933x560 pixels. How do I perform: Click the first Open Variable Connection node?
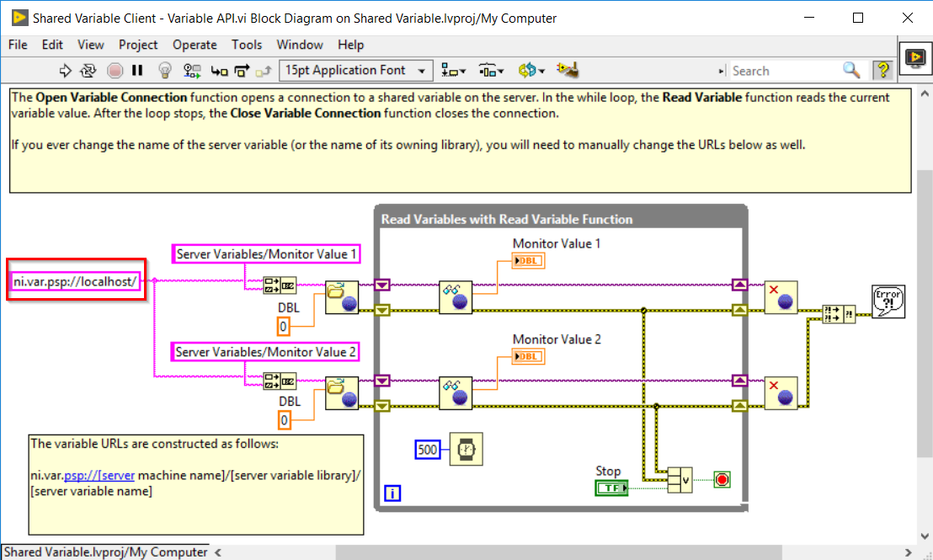pyautogui.click(x=342, y=299)
